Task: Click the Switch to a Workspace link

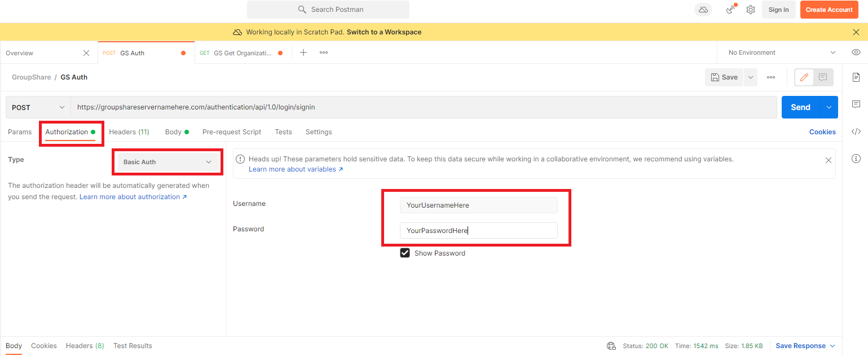Action: (x=384, y=32)
